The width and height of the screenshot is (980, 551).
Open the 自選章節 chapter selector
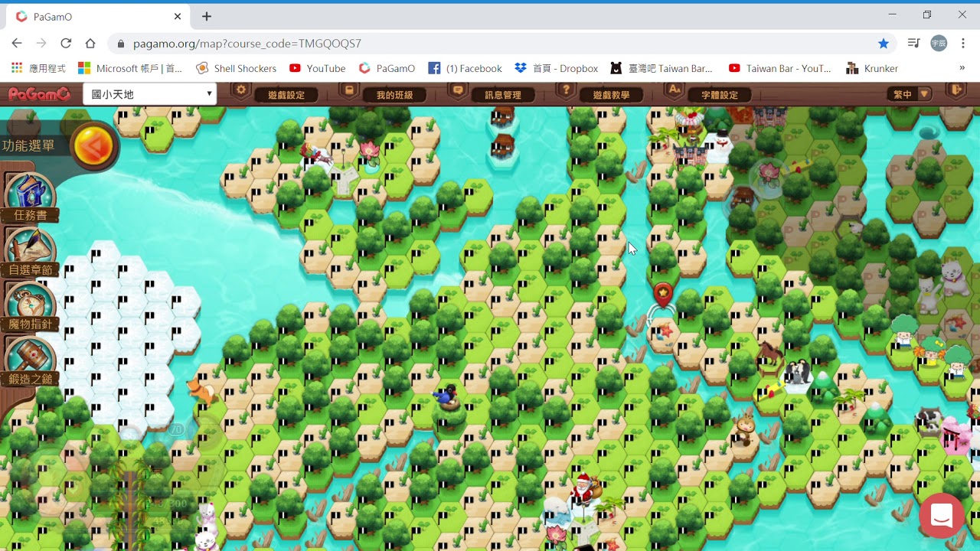coord(31,253)
